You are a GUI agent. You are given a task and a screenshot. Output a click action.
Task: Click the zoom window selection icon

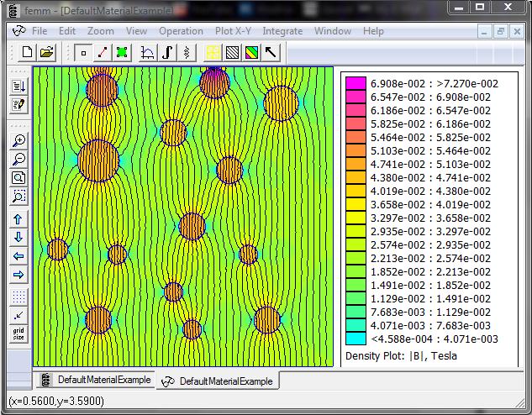point(18,196)
